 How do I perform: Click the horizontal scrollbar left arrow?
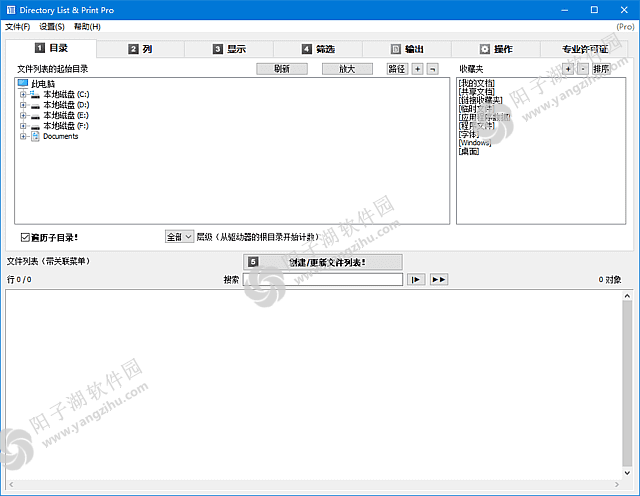point(11,485)
